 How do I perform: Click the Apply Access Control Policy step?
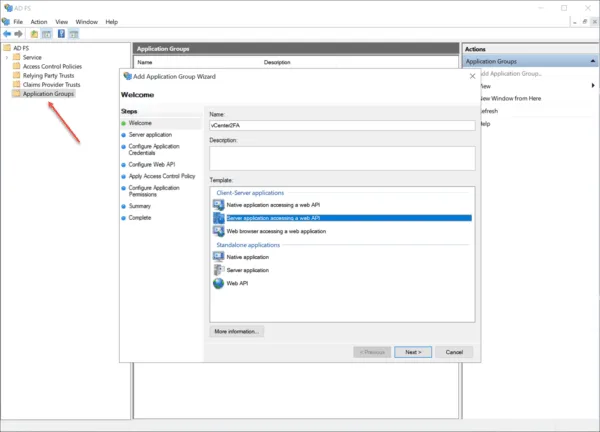point(162,176)
